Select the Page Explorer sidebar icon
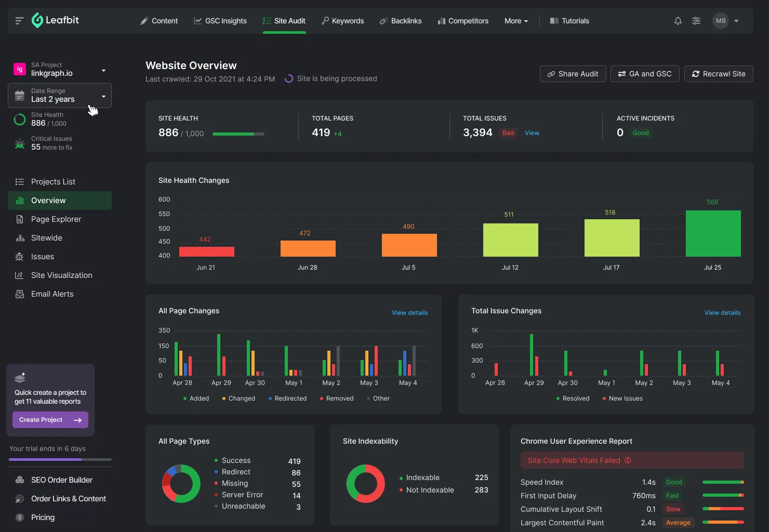 tap(19, 219)
